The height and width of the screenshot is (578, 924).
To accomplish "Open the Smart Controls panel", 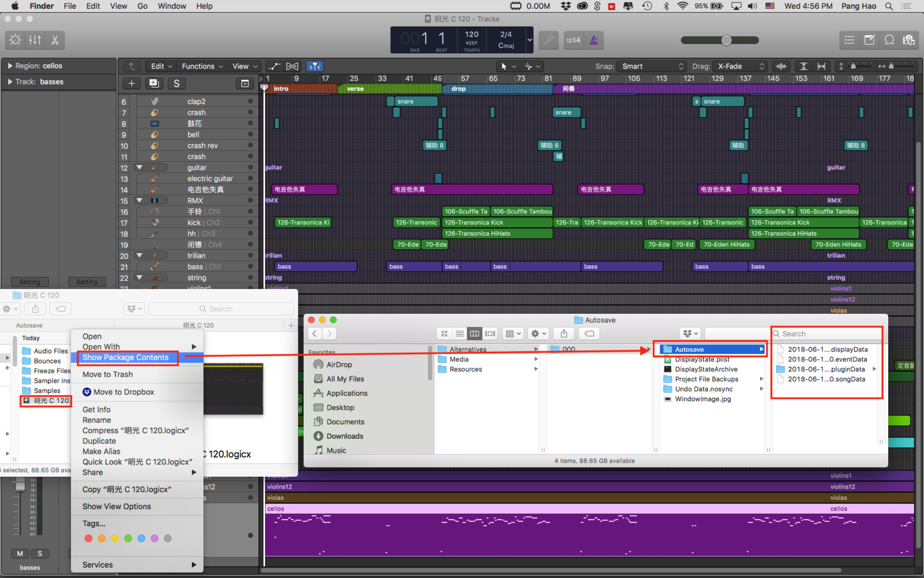I will [x=16, y=40].
